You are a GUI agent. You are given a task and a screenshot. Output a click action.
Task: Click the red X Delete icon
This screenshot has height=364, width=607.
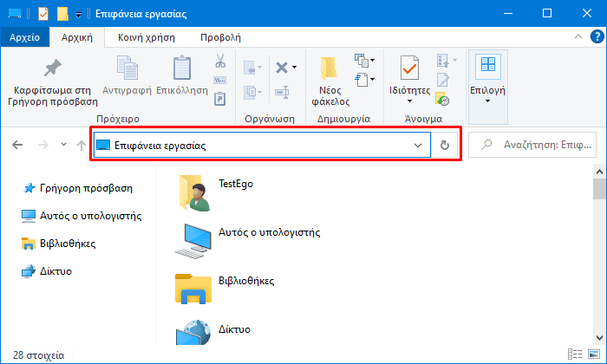click(x=282, y=68)
